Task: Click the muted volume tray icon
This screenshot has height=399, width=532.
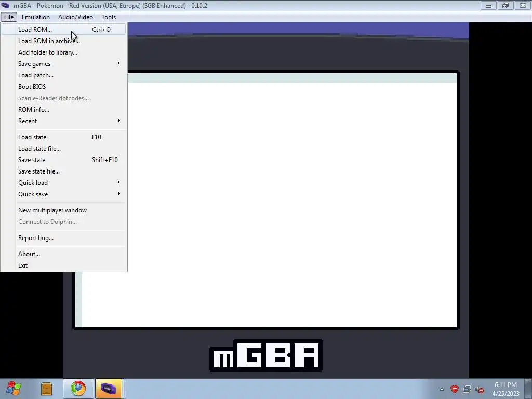Action: 480,390
